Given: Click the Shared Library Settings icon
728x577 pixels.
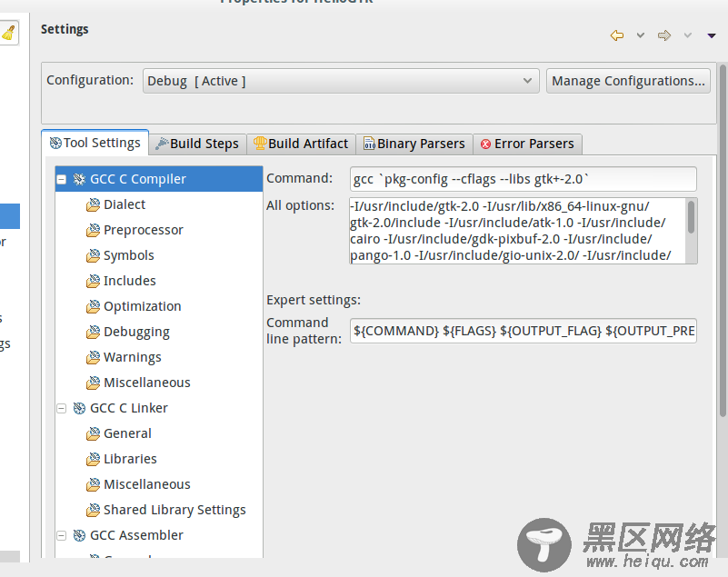Looking at the screenshot, I should (93, 511).
